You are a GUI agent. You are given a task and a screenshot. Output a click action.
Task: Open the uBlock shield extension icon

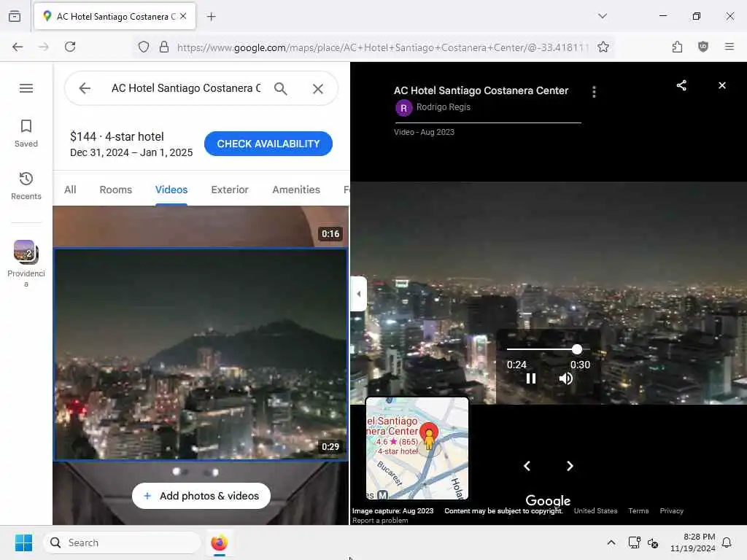tap(703, 47)
